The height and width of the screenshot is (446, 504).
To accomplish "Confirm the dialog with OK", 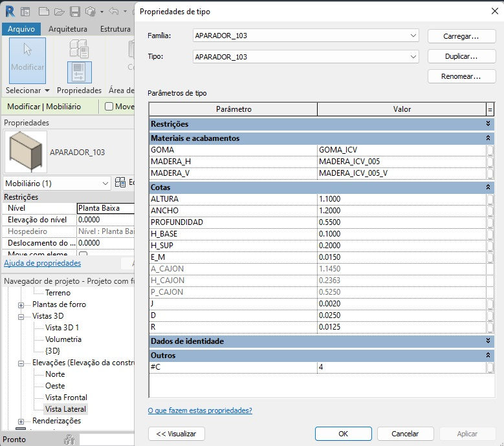I will 344,434.
